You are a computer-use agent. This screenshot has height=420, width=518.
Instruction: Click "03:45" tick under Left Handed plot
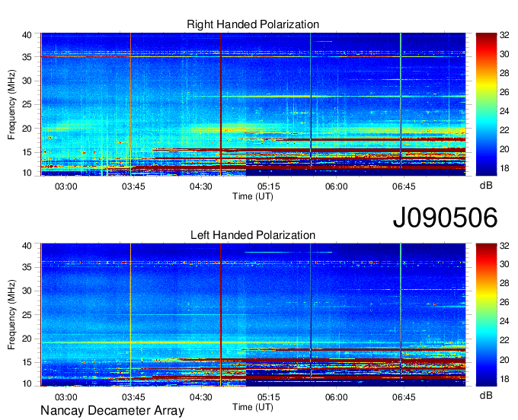pyautogui.click(x=133, y=397)
